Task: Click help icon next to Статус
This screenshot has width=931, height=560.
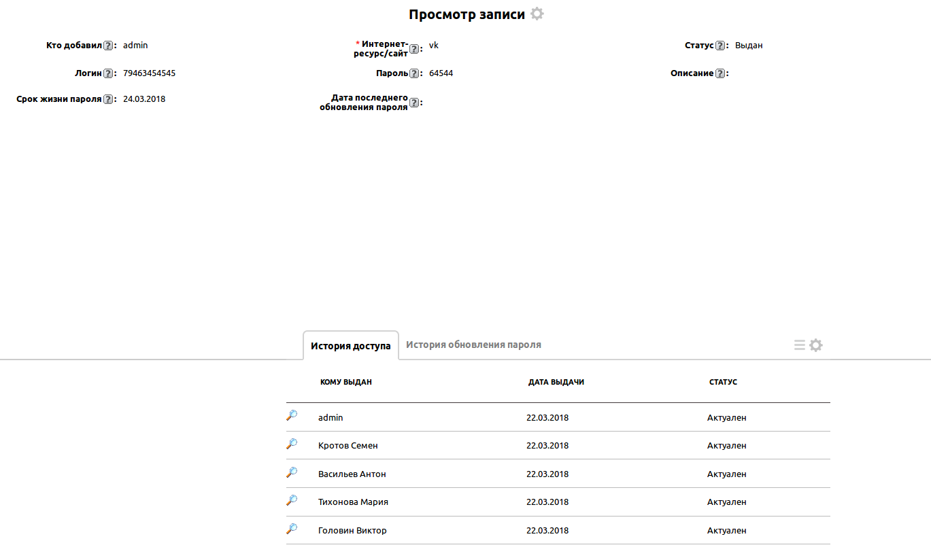Action: (720, 46)
